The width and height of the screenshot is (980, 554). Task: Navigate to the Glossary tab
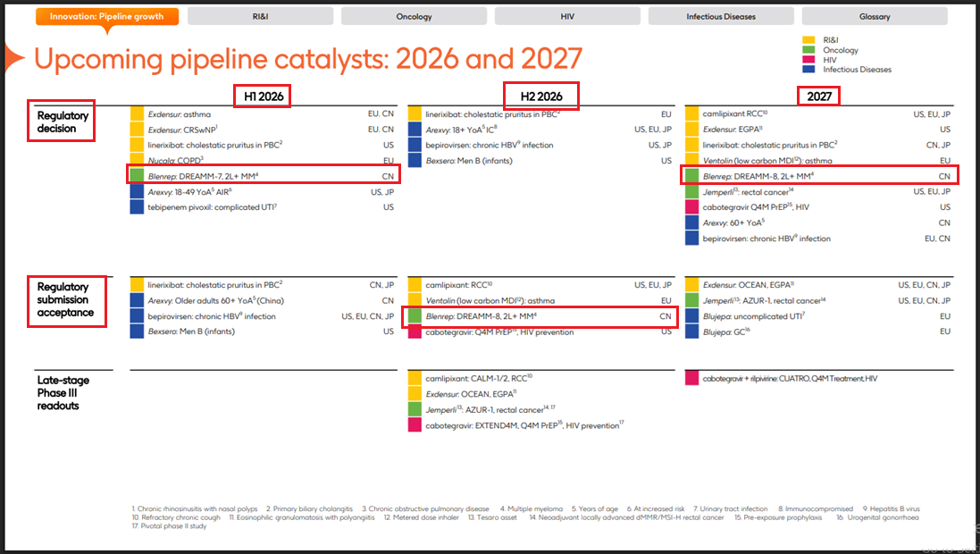874,16
